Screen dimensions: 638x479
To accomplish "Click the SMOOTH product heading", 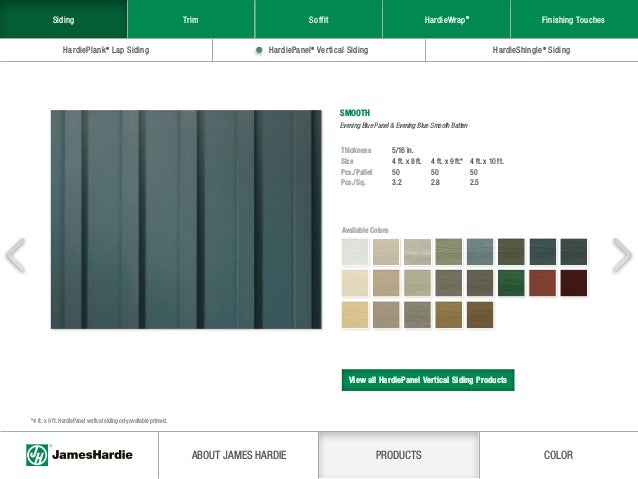I will 355,113.
